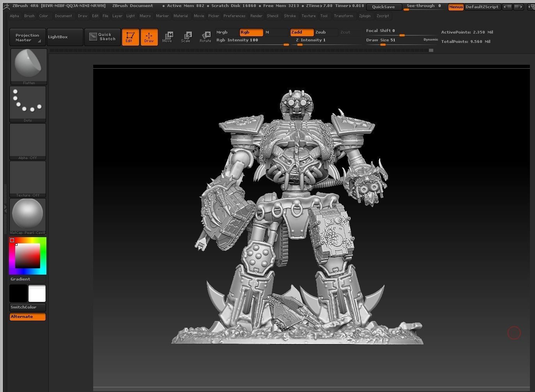Screen dimensions: 535x392
Task: Activate the Move tool icon
Action: [x=167, y=37]
